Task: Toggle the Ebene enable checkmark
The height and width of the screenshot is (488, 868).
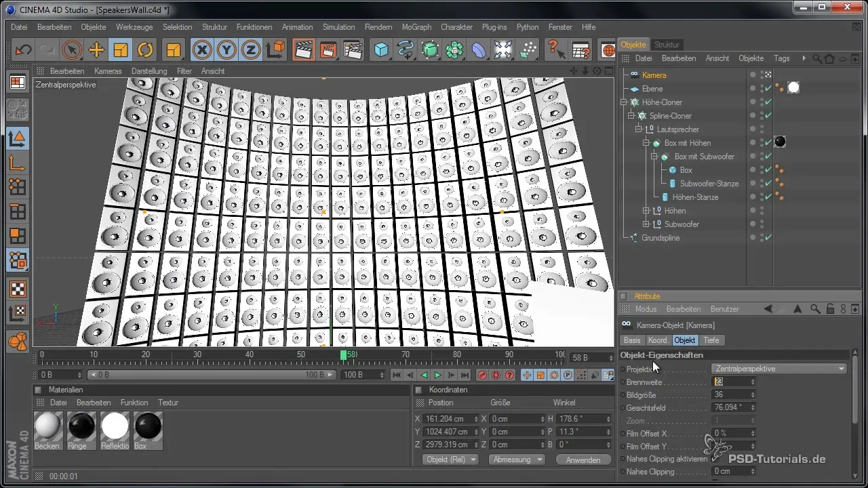Action: 768,89
